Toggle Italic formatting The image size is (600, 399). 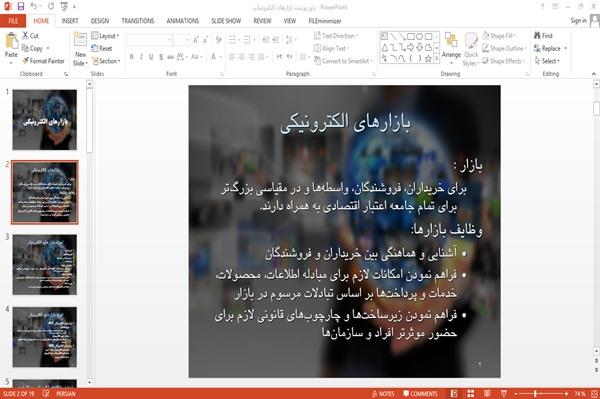coord(141,57)
